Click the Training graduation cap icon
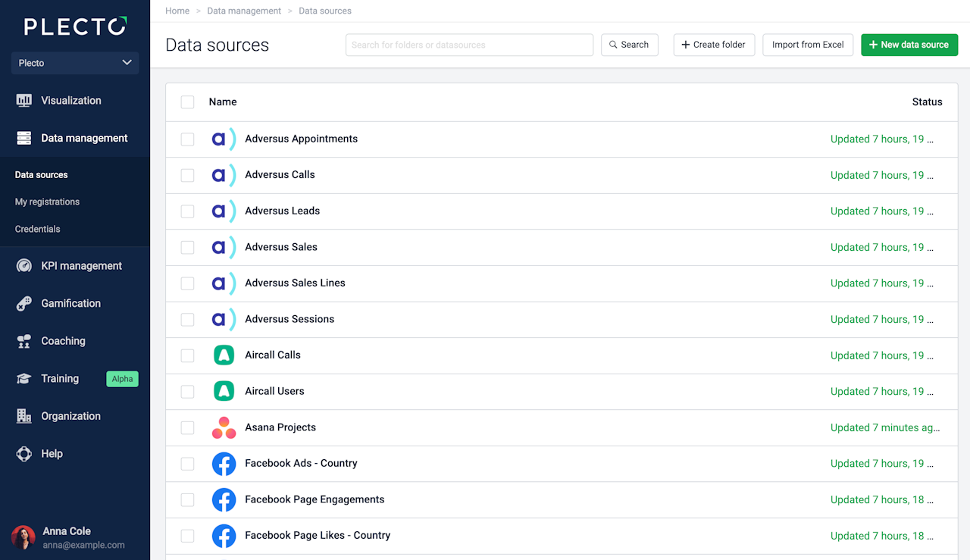 pyautogui.click(x=24, y=379)
